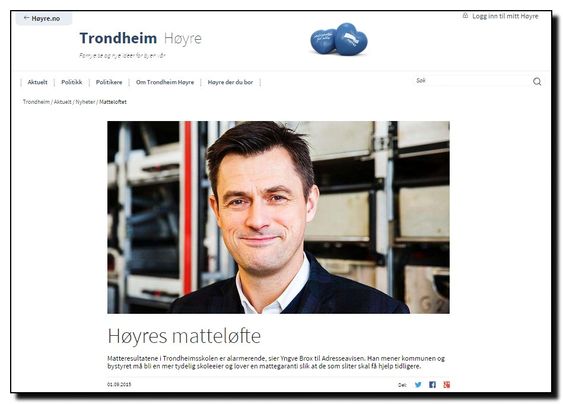The image size is (563, 404).
Task: Click the Matteløftet breadcrumb
Action: click(113, 102)
